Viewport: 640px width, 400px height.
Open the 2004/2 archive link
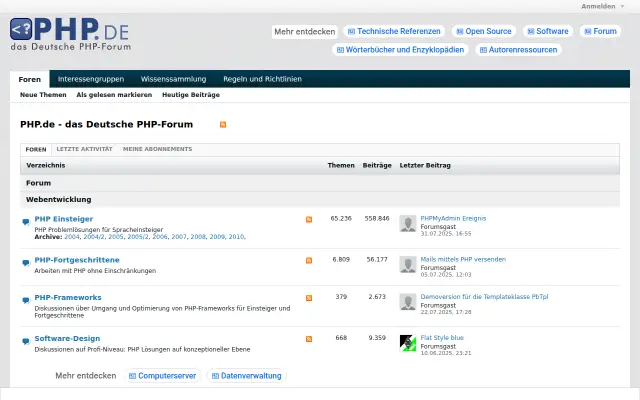coord(94,237)
